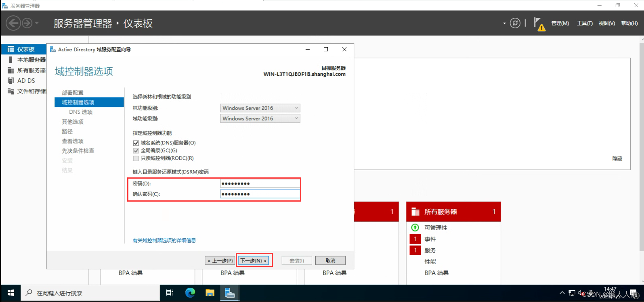Click the taskbar search box
This screenshot has height=302, width=644.
90,293
